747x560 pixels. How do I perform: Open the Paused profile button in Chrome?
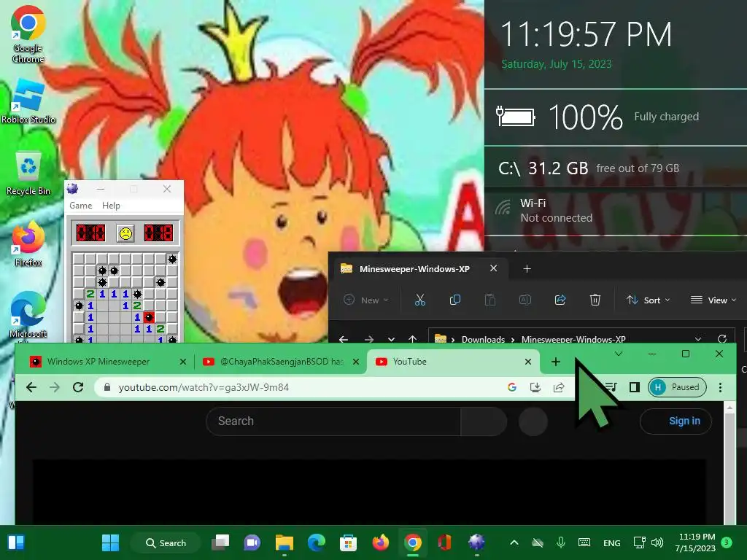[x=677, y=387]
